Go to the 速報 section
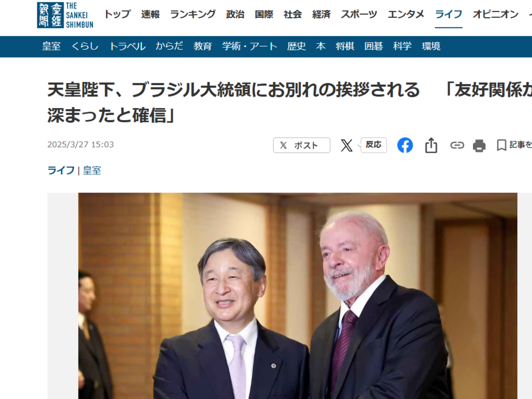Screen dimensions: 532x399 (150, 14)
